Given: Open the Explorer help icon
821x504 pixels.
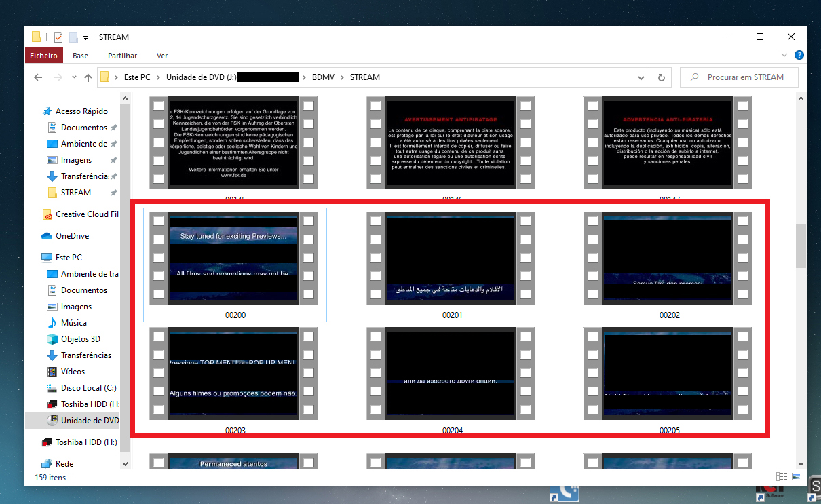Looking at the screenshot, I should [799, 56].
